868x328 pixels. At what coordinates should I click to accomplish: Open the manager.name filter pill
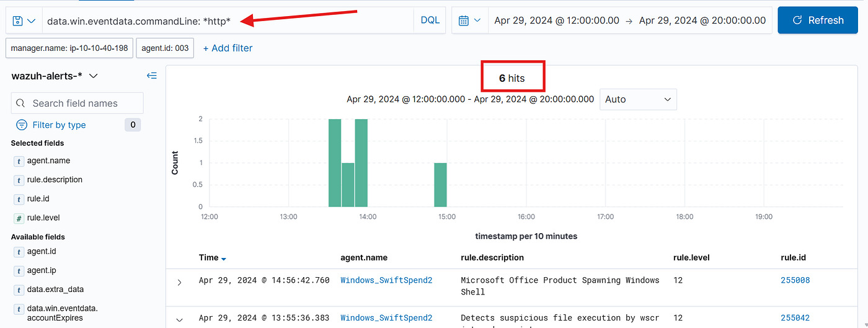pyautogui.click(x=69, y=48)
